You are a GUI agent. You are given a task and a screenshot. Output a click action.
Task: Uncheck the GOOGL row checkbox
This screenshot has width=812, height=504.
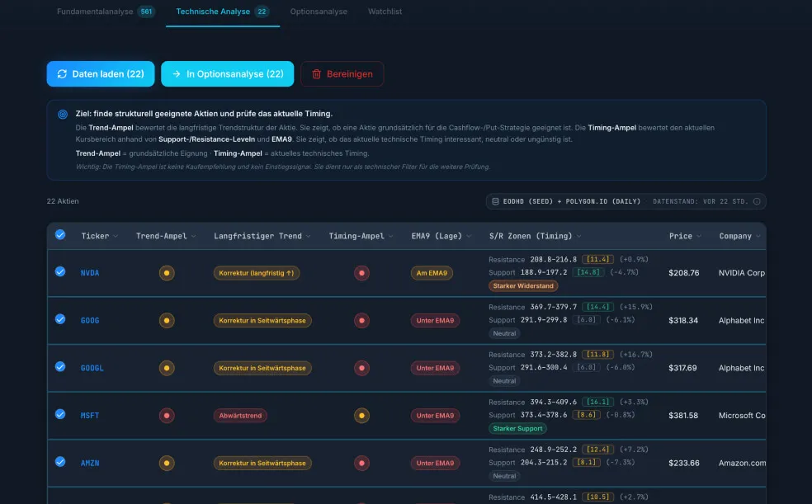pyautogui.click(x=60, y=367)
